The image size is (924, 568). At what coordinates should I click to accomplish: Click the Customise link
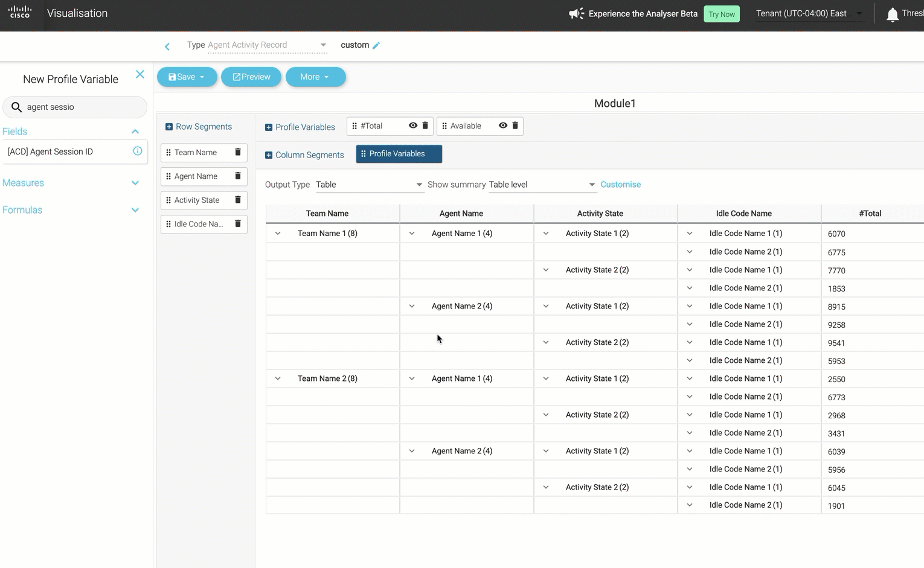[x=620, y=185]
